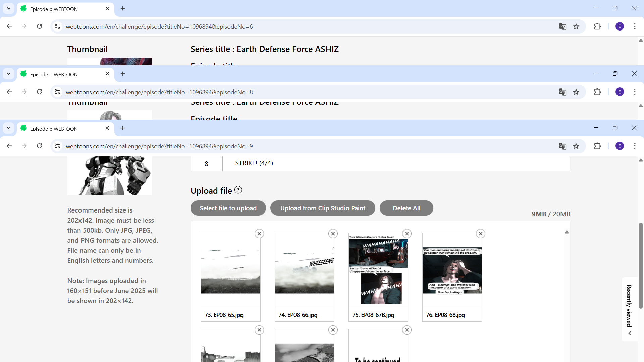The height and width of the screenshot is (362, 644).
Task: Open profile avatar in episode 6 window
Action: [x=620, y=26]
